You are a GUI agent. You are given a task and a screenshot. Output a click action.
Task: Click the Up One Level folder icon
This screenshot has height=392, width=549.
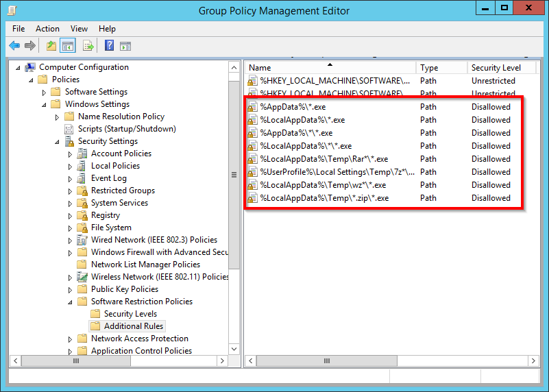click(51, 46)
